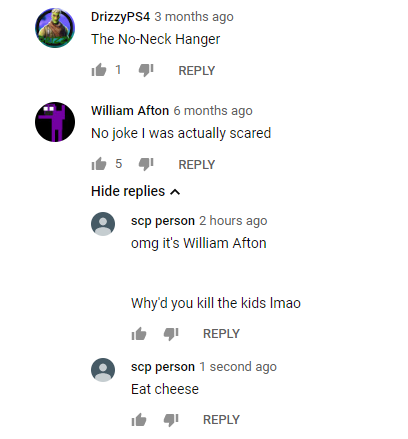
Task: Open William Afton's channel via username
Action: [130, 111]
